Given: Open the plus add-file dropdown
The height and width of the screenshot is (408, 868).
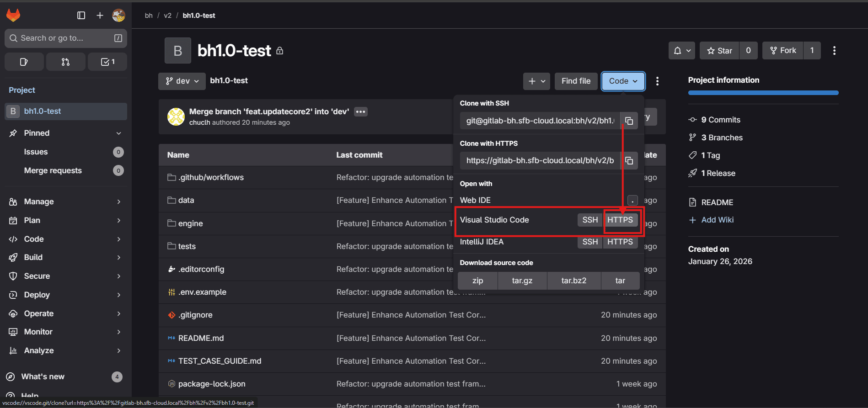Looking at the screenshot, I should coord(536,81).
